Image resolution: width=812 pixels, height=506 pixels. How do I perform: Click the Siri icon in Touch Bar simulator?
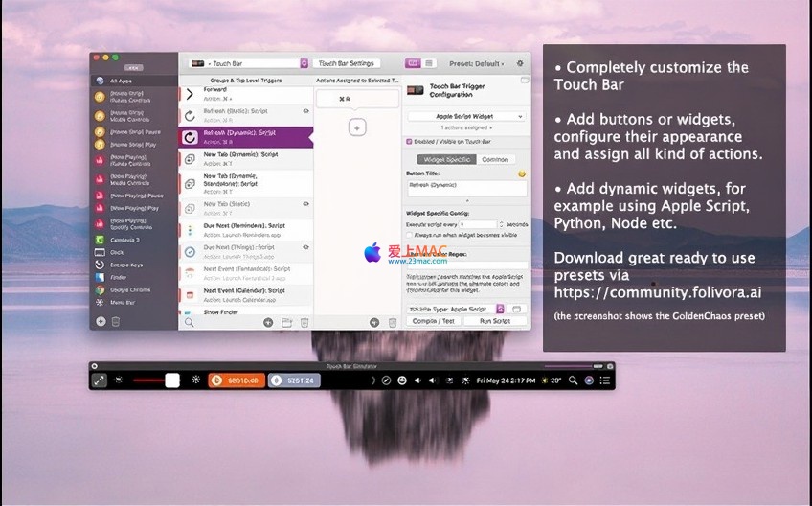[589, 380]
